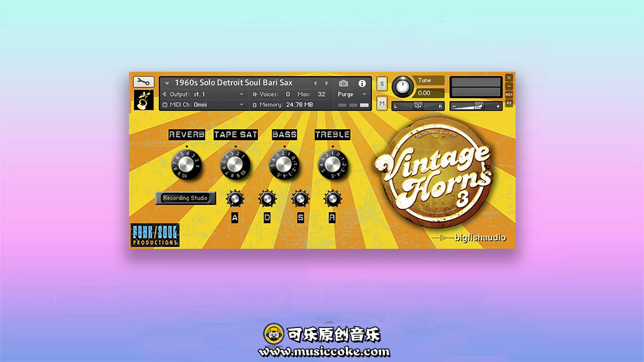Click the Release knob above R
Viewport: 644px width, 362px height.
[x=333, y=199]
